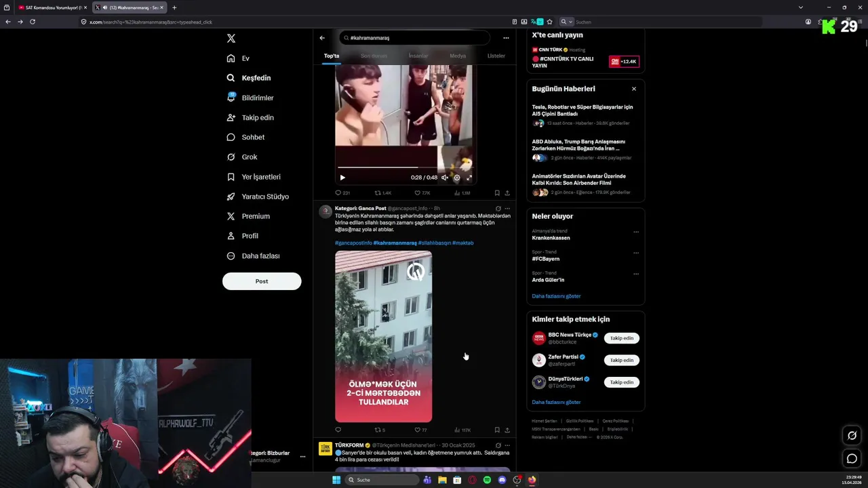Click the white Post button

262,281
